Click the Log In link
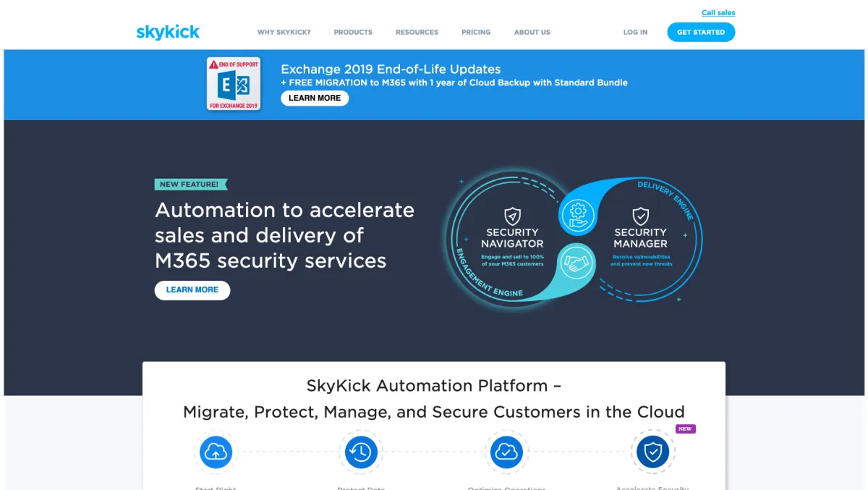This screenshot has width=868, height=490. pyautogui.click(x=636, y=33)
